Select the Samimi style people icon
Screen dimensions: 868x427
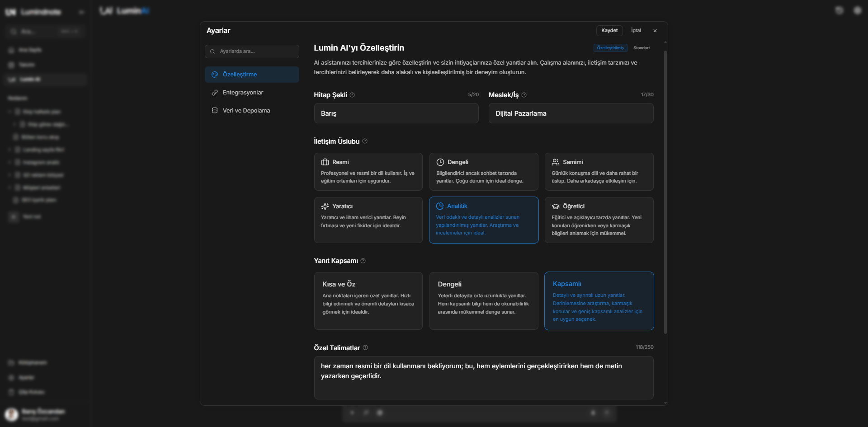pos(556,162)
